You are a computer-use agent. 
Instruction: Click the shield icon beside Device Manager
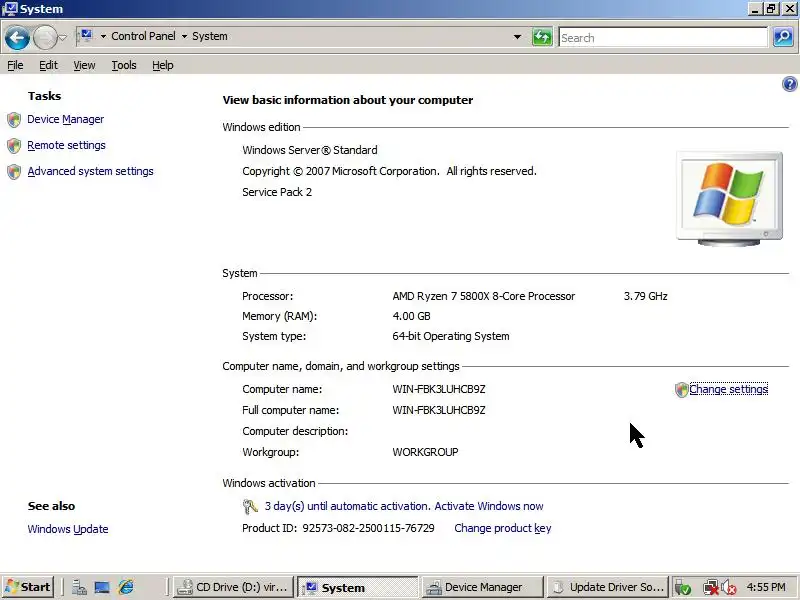[14, 120]
